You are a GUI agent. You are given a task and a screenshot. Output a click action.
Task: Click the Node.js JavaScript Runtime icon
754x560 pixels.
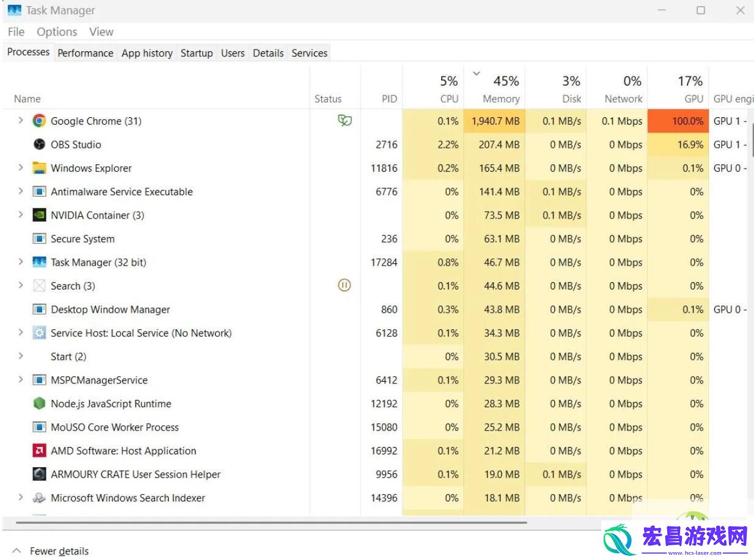click(39, 404)
